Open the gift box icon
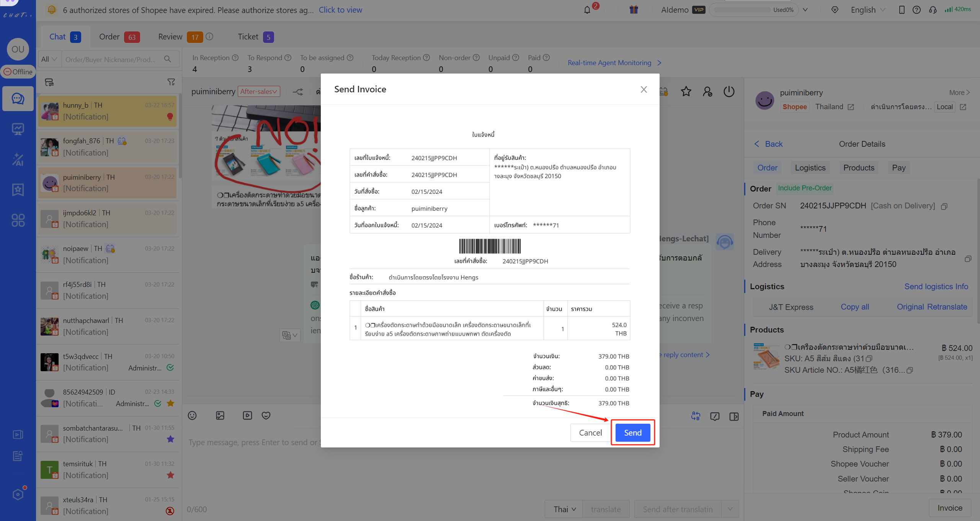The width and height of the screenshot is (980, 521). click(634, 10)
